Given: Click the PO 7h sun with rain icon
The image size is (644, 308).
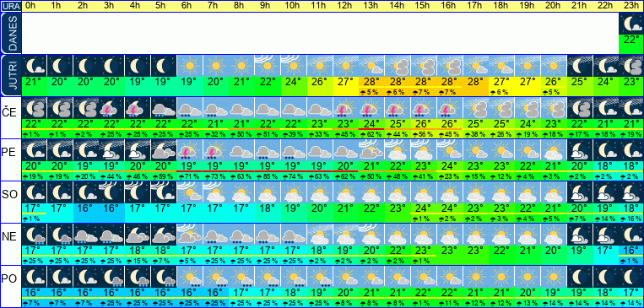Looking at the screenshot, I should (215, 277).
